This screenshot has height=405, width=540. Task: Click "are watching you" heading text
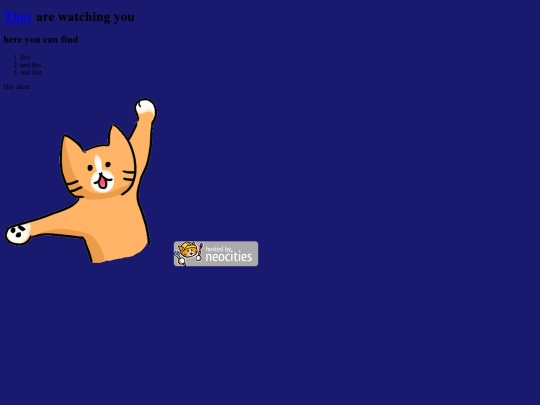pyautogui.click(x=85, y=17)
